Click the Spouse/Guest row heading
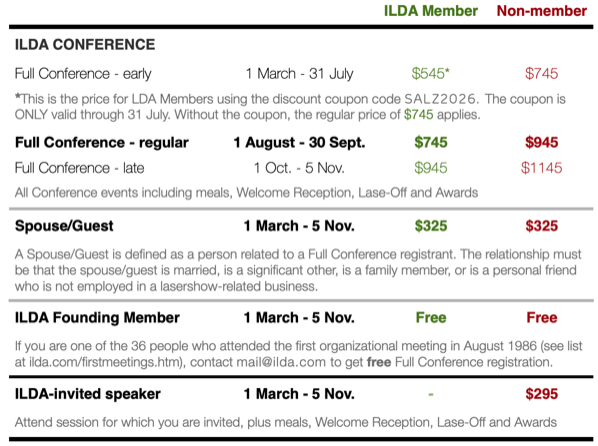This screenshot has height=446, width=598. point(64,226)
